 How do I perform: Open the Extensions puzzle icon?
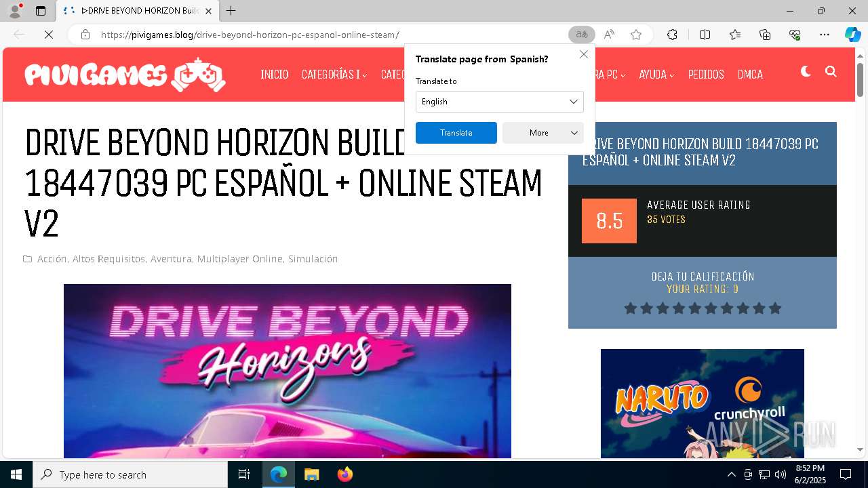(672, 35)
